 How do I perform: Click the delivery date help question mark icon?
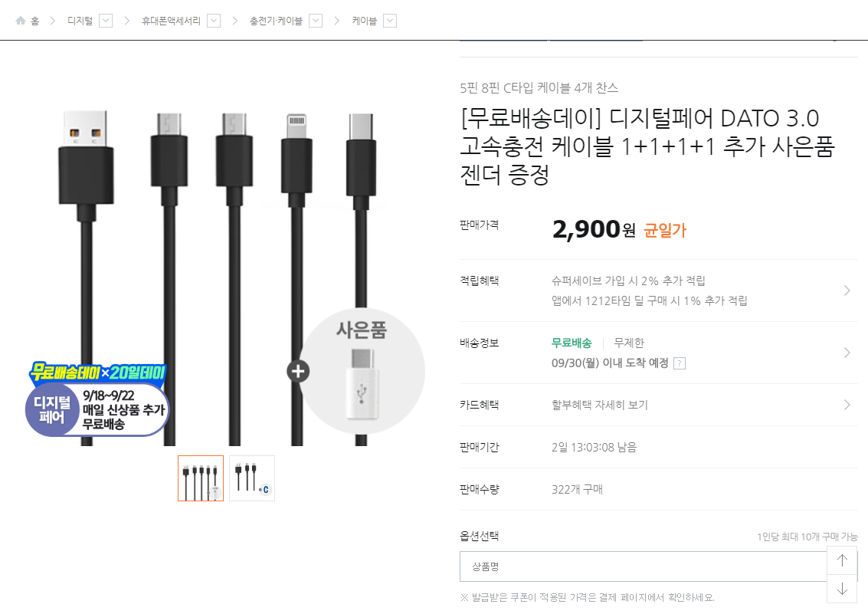[679, 363]
